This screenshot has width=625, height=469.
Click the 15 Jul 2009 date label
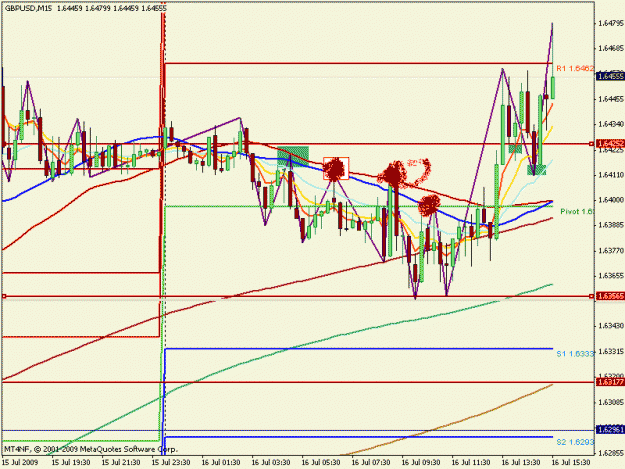click(20, 463)
